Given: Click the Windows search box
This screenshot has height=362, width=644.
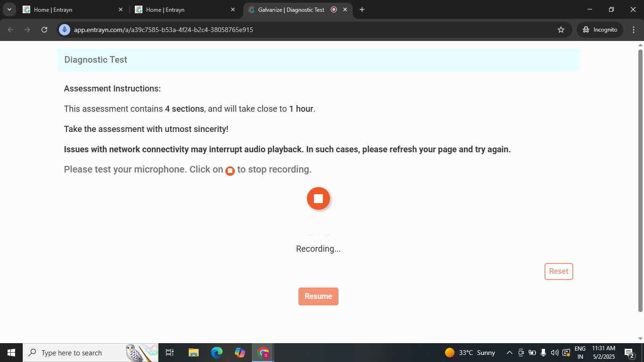Looking at the screenshot, I should (91, 353).
